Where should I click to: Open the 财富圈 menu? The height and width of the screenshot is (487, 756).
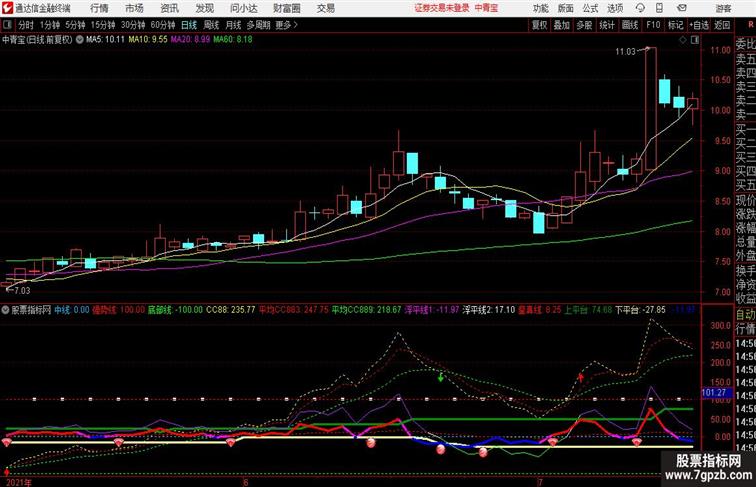(286, 8)
